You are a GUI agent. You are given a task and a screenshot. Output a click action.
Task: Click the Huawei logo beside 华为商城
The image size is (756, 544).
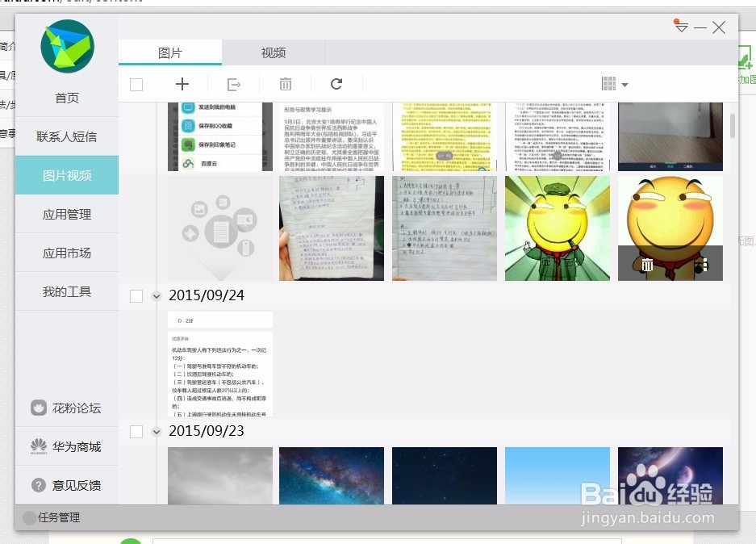pyautogui.click(x=39, y=446)
